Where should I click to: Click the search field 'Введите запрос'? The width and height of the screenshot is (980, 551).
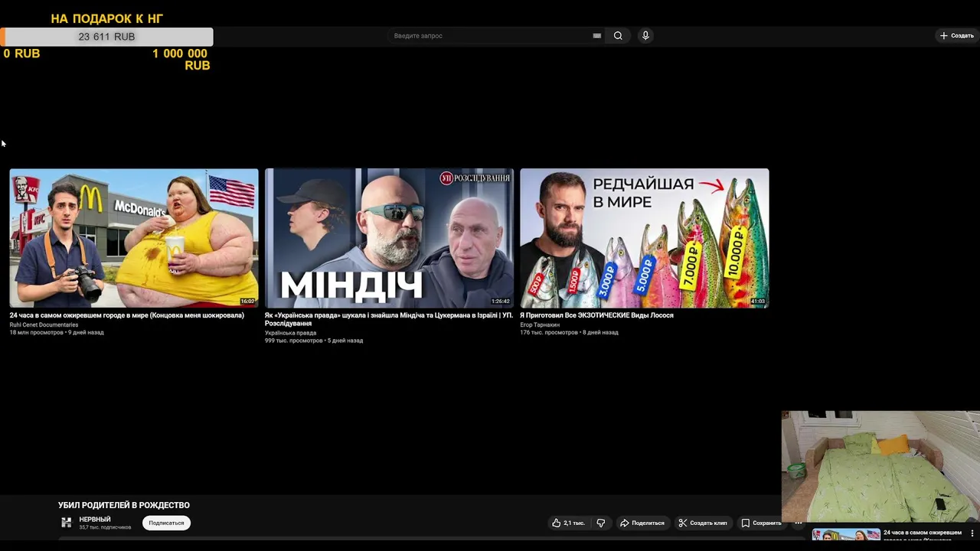coord(490,36)
